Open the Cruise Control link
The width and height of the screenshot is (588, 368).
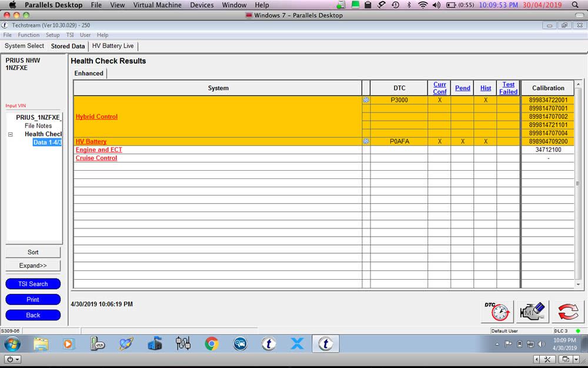96,158
